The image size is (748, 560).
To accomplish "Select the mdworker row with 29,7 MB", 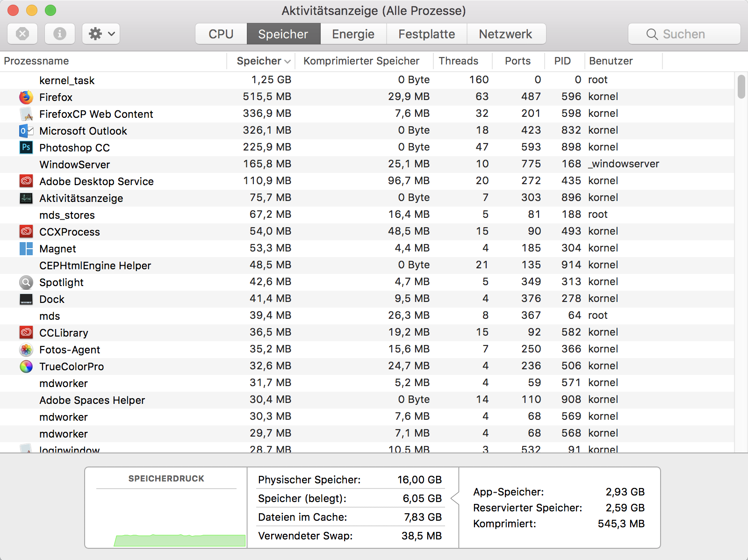I will [367, 433].
